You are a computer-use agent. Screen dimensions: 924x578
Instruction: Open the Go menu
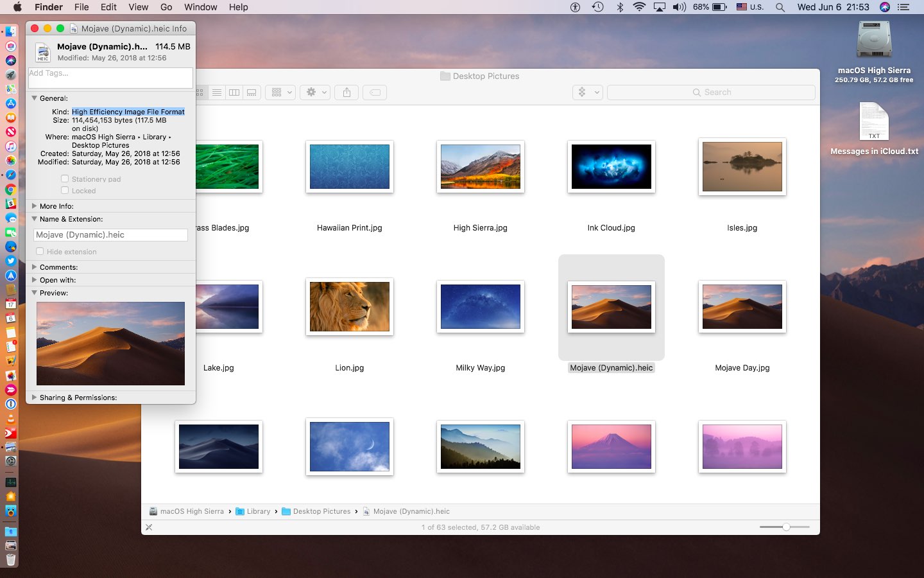click(166, 7)
